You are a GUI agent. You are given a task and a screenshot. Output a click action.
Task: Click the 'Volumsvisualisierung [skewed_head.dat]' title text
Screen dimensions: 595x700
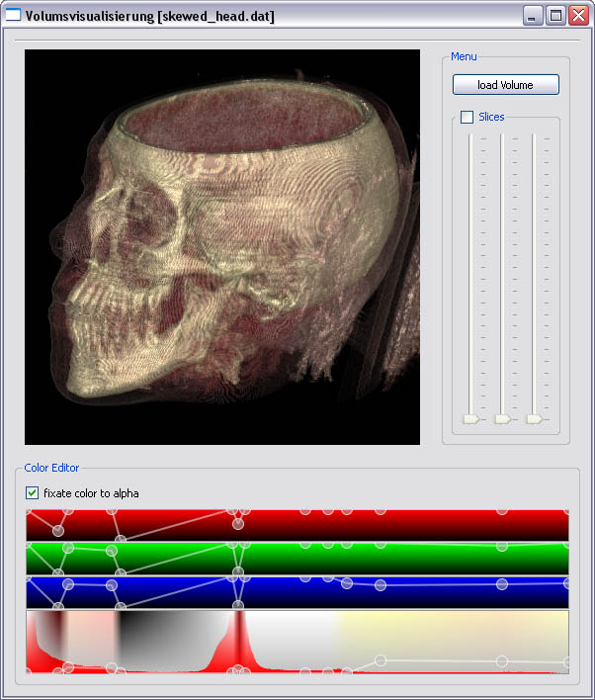click(x=149, y=17)
